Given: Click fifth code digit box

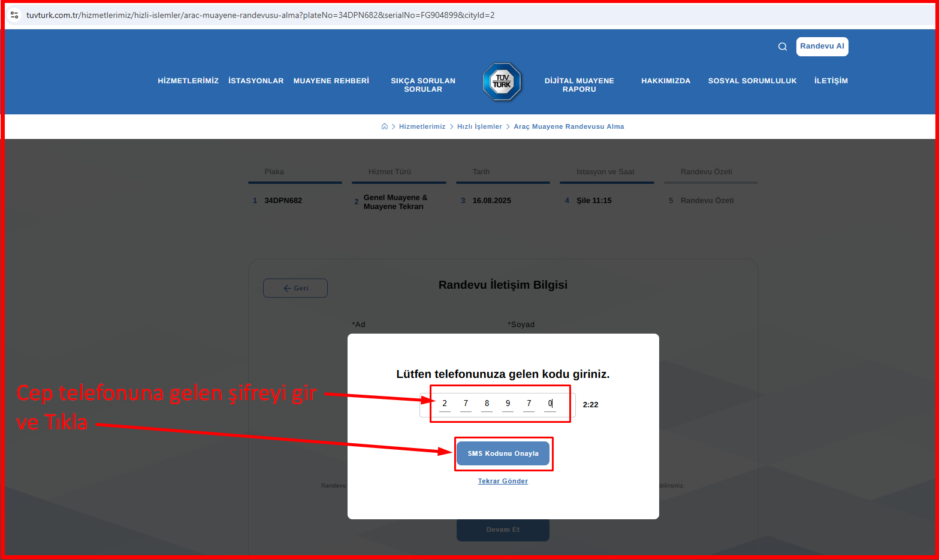Looking at the screenshot, I should point(529,404).
